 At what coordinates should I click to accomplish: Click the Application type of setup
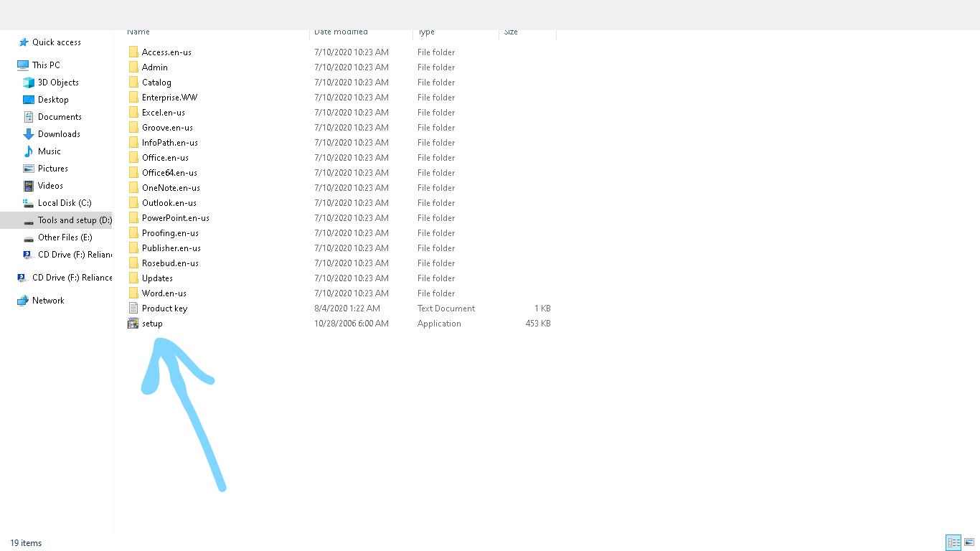pos(439,324)
